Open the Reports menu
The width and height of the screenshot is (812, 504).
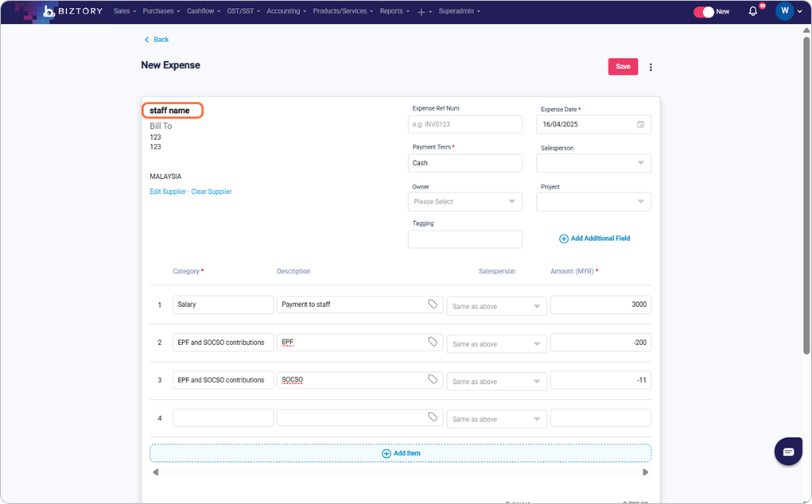(x=394, y=11)
